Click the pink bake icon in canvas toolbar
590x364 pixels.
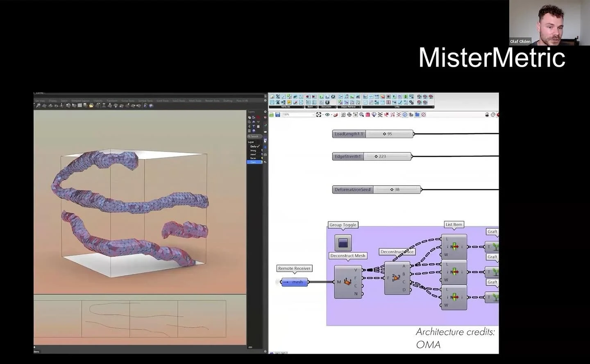368,115
